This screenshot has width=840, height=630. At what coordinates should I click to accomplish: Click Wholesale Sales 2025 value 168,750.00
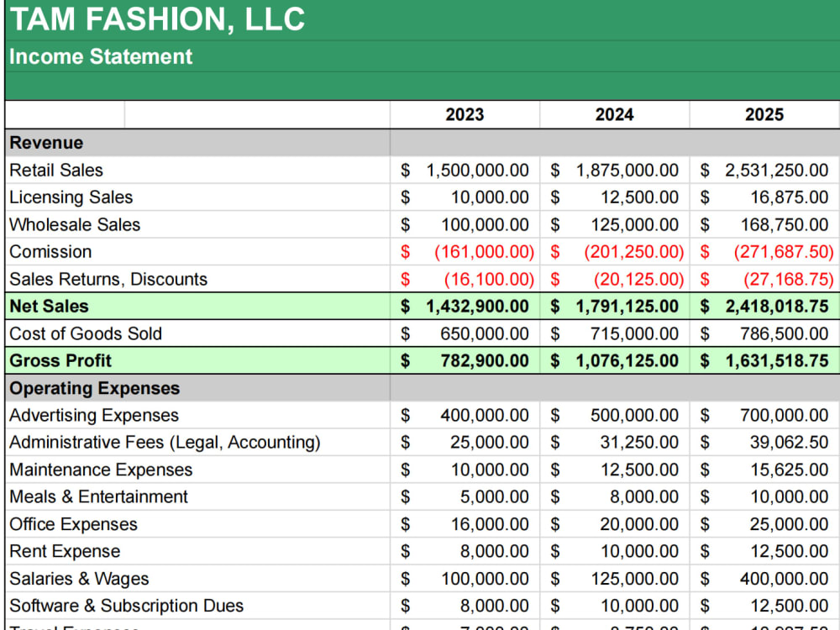click(x=785, y=224)
